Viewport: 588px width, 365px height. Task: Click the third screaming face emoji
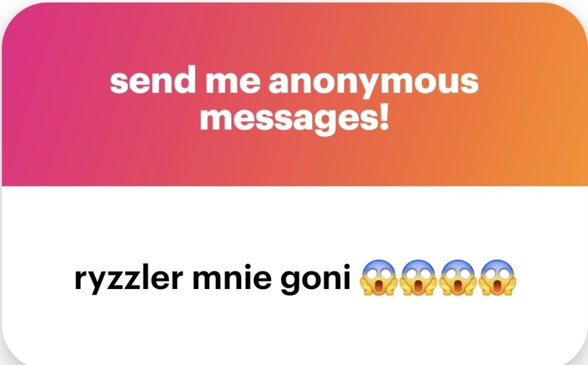(x=458, y=277)
